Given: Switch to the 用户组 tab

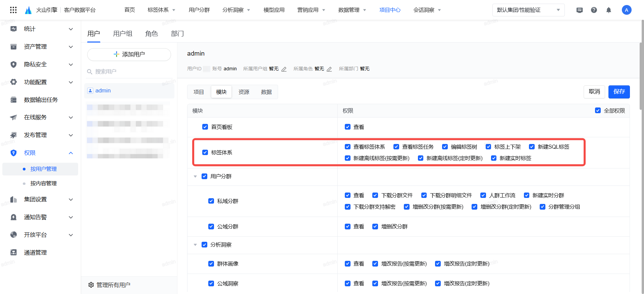Looking at the screenshot, I should point(122,33).
